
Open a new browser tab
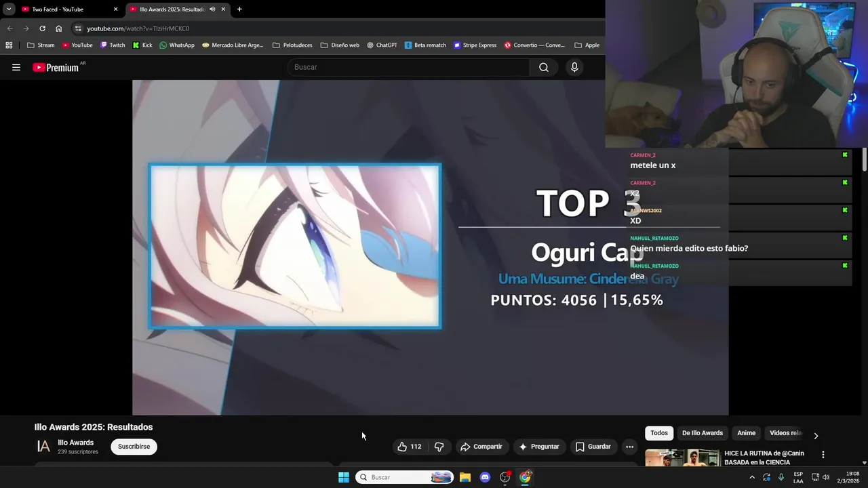click(x=239, y=9)
